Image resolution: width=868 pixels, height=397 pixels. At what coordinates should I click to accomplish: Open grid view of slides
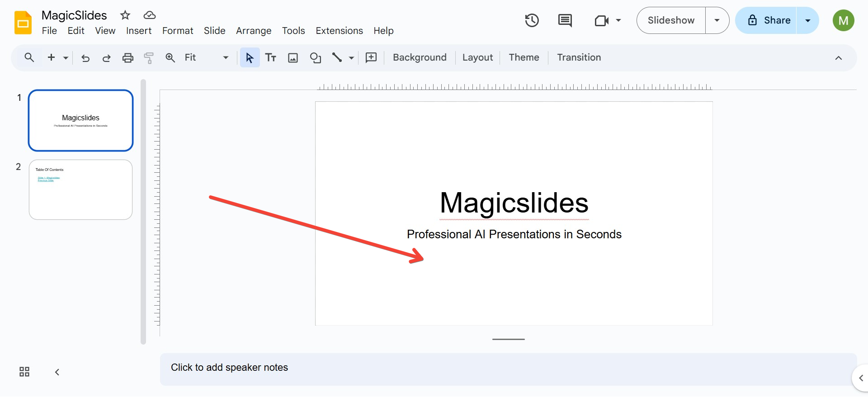click(x=24, y=372)
